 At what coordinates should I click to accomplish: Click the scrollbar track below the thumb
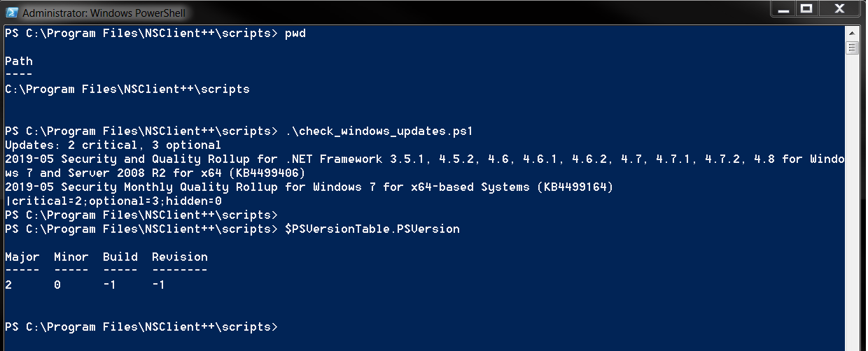click(x=852, y=210)
